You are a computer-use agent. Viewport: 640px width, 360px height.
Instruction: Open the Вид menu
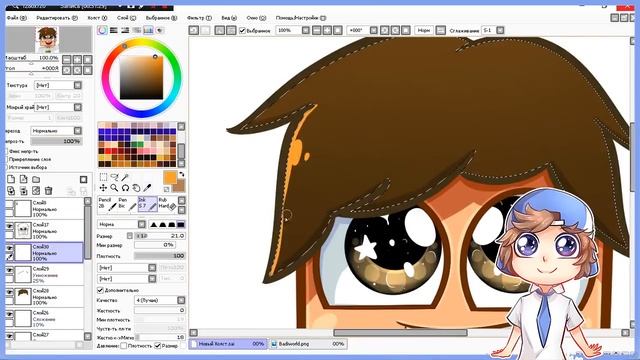pyautogui.click(x=229, y=18)
